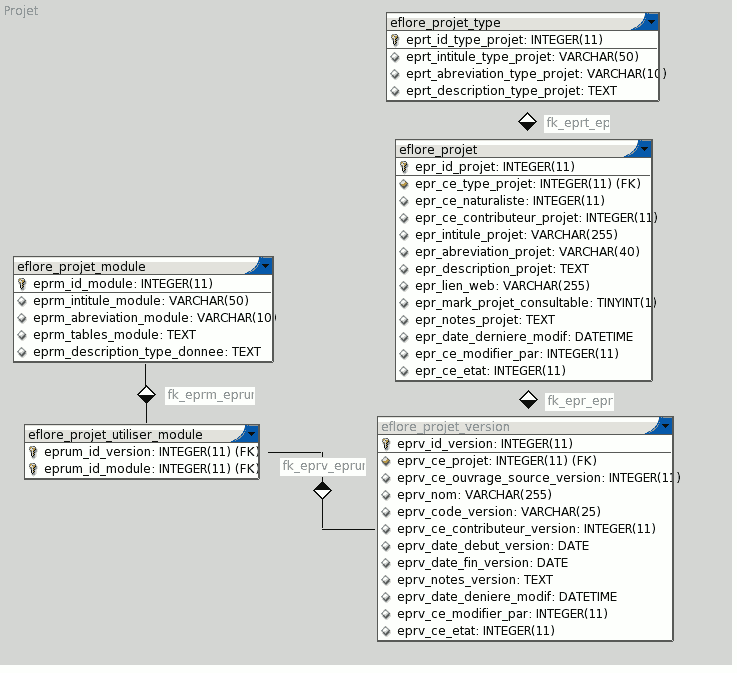Click the foreign key diamond beside eprv_ce_projet
The image size is (737, 673).
click(386, 461)
